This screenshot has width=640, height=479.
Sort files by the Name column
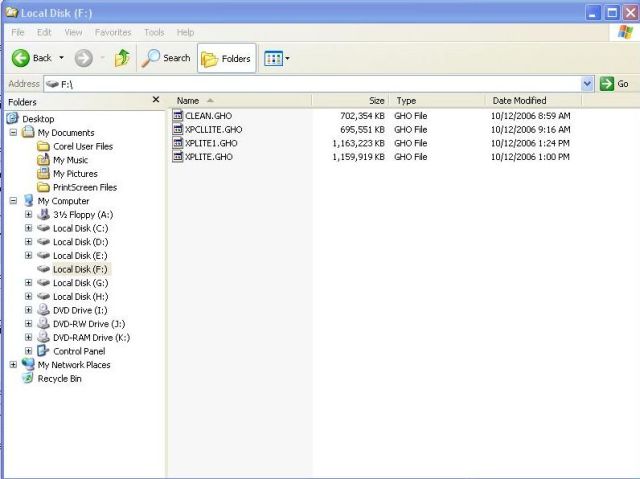tap(240, 101)
